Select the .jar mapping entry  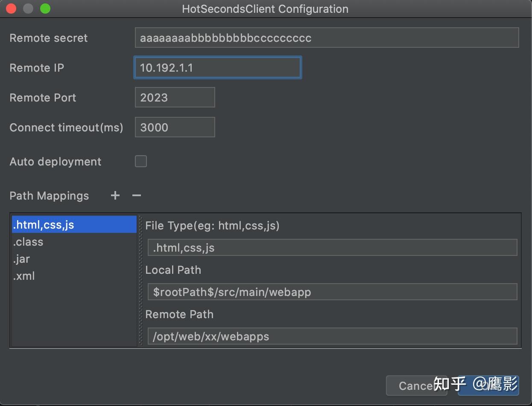pos(22,259)
